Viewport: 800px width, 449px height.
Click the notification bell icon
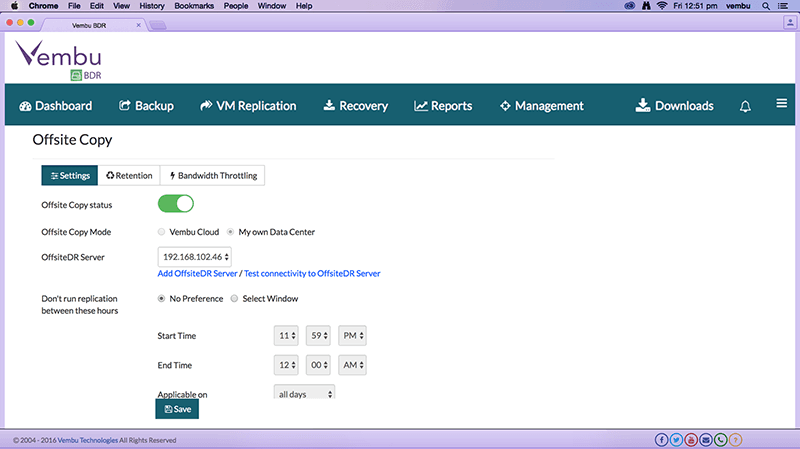pos(745,106)
